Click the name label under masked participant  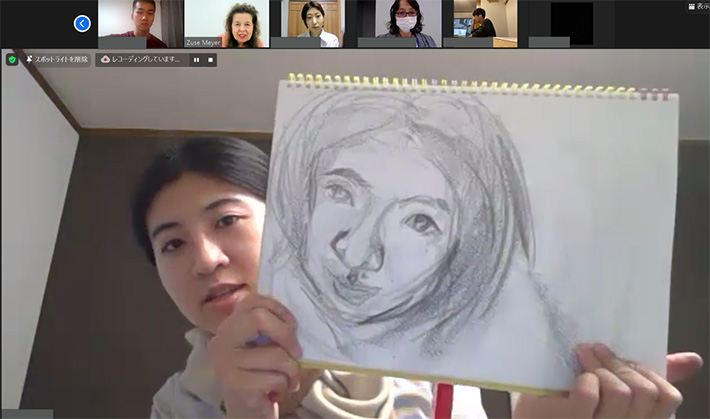coord(386,43)
